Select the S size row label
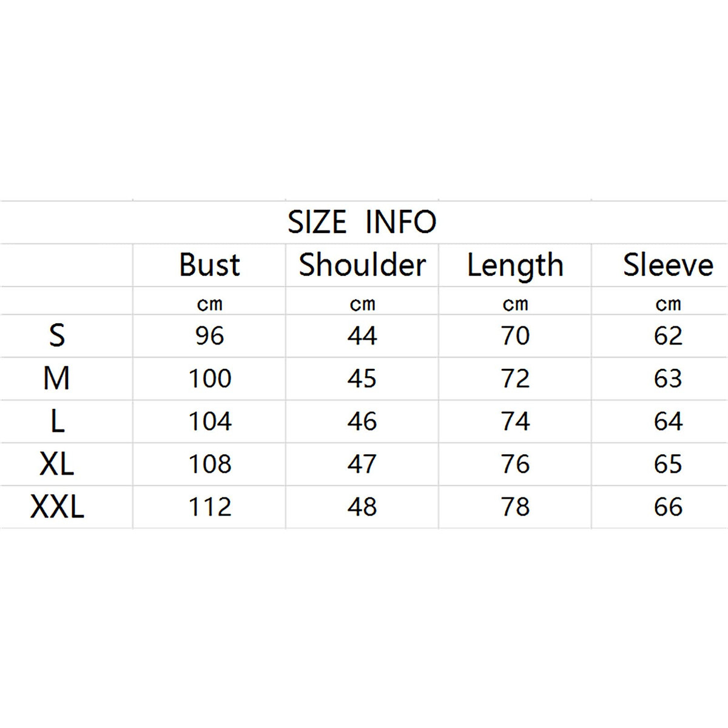The image size is (728, 728). click(x=56, y=335)
